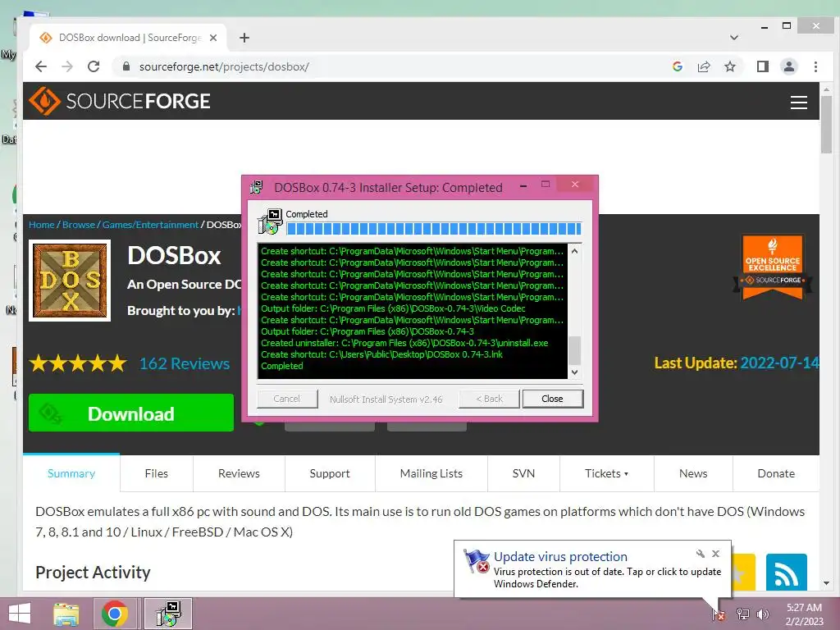Click installer log scrollbar down arrow
The image size is (840, 630).
[574, 372]
